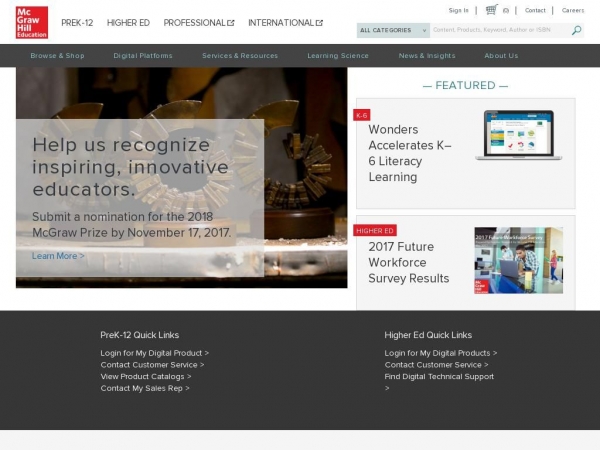Click the external link icon beside INTERNATIONAL
Viewport: 600px width, 450px height.
[x=319, y=23]
